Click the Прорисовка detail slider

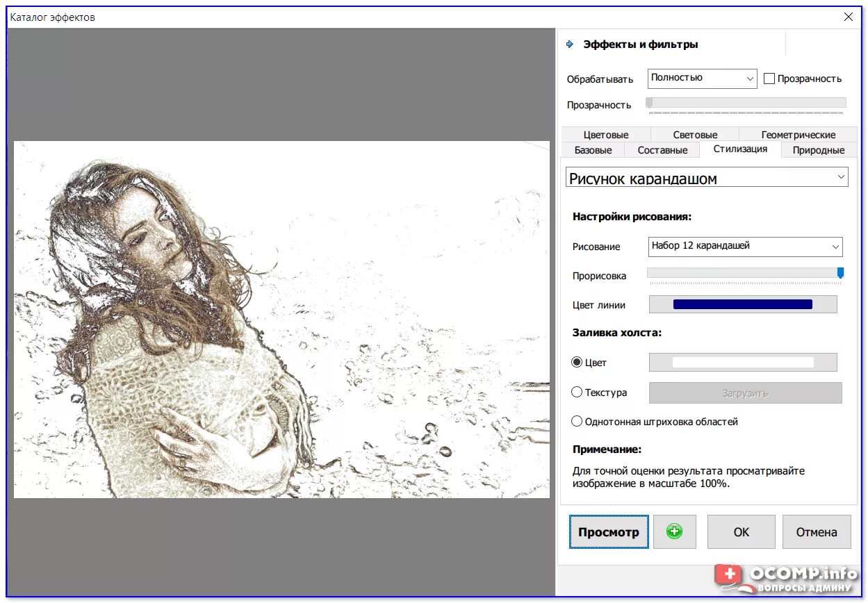click(x=745, y=273)
